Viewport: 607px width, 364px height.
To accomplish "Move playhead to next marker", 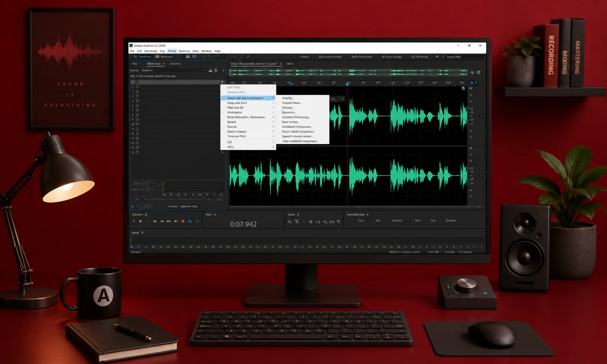I will 176,221.
